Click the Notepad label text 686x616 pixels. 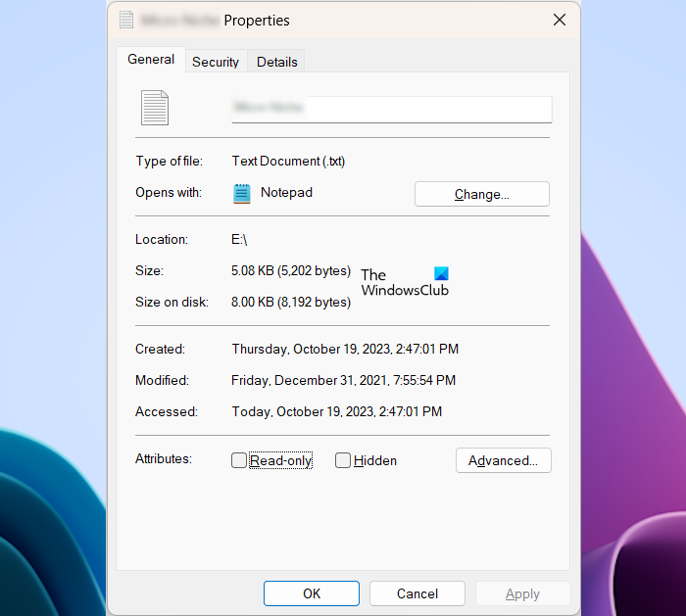[x=286, y=192]
